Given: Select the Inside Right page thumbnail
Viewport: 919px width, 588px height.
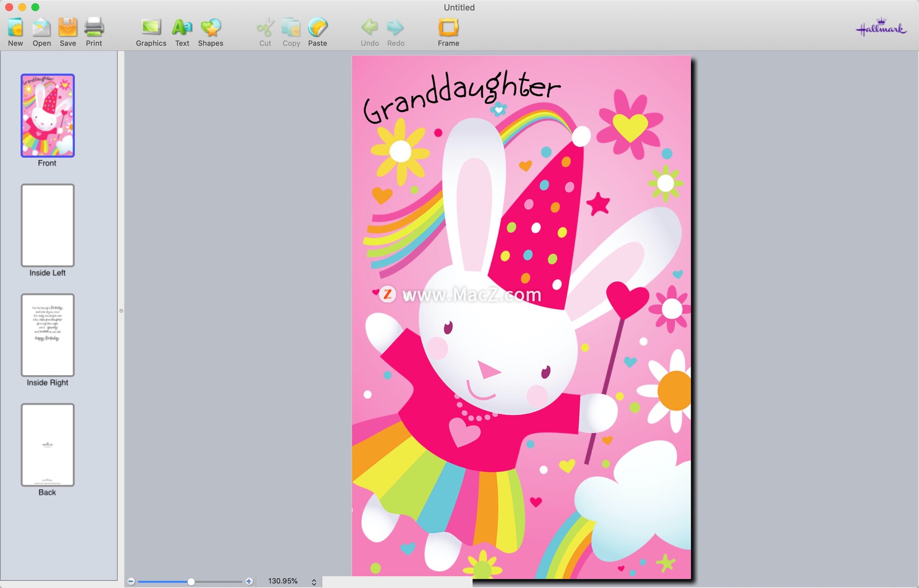Looking at the screenshot, I should pyautogui.click(x=47, y=335).
